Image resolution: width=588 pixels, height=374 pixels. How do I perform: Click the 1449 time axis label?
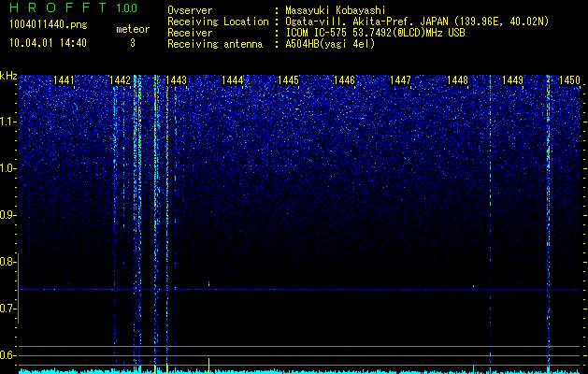pos(512,80)
